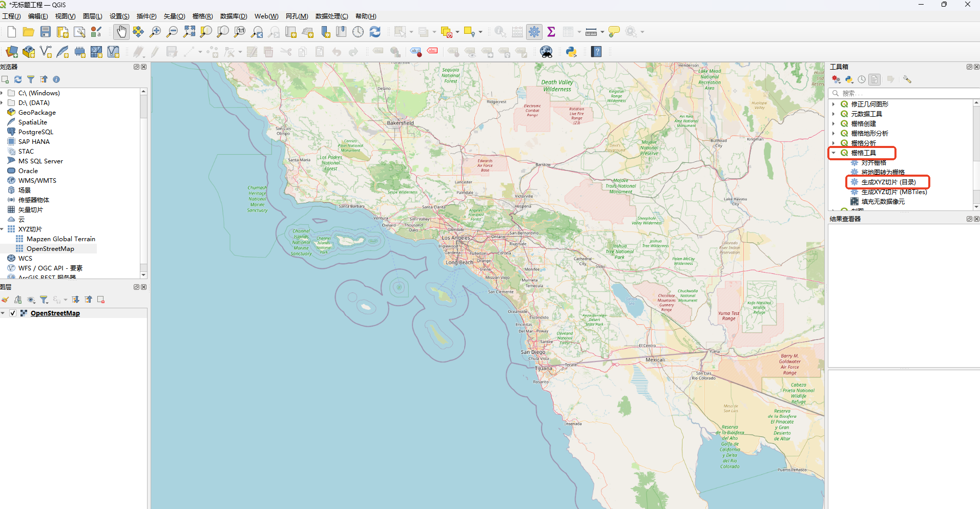Open the 数据处理(C) menu
This screenshot has width=980, height=509.
click(x=331, y=16)
